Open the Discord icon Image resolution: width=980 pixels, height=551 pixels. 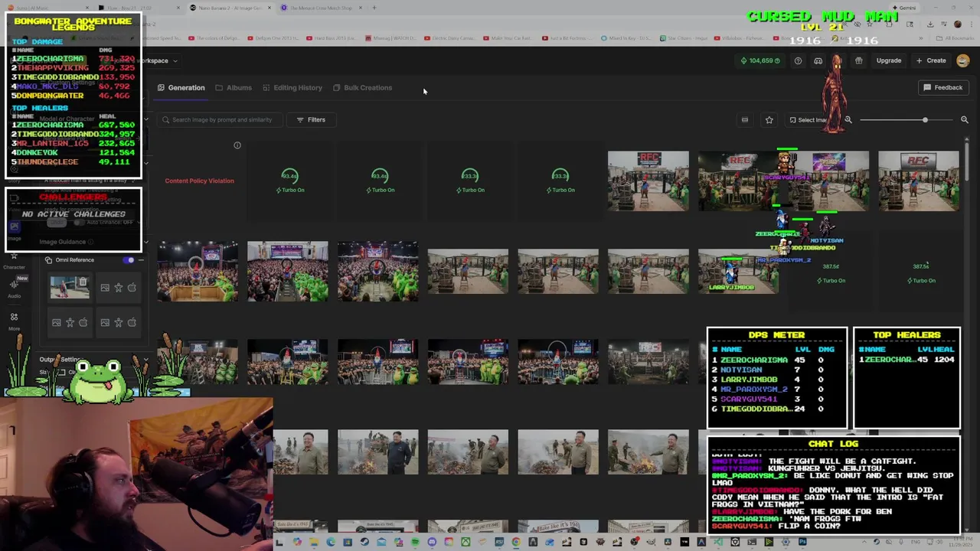(x=818, y=60)
